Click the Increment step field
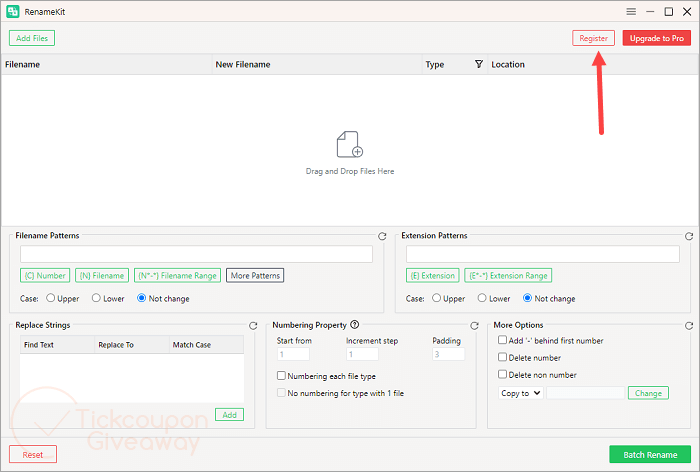Viewport: 700px width, 472px height. coord(362,354)
